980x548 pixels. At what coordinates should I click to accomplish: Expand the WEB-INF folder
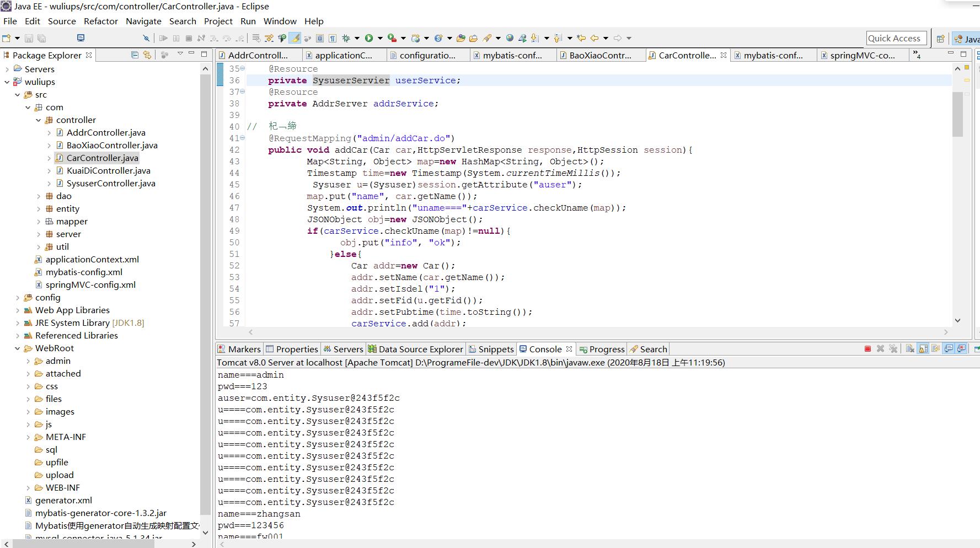point(28,488)
